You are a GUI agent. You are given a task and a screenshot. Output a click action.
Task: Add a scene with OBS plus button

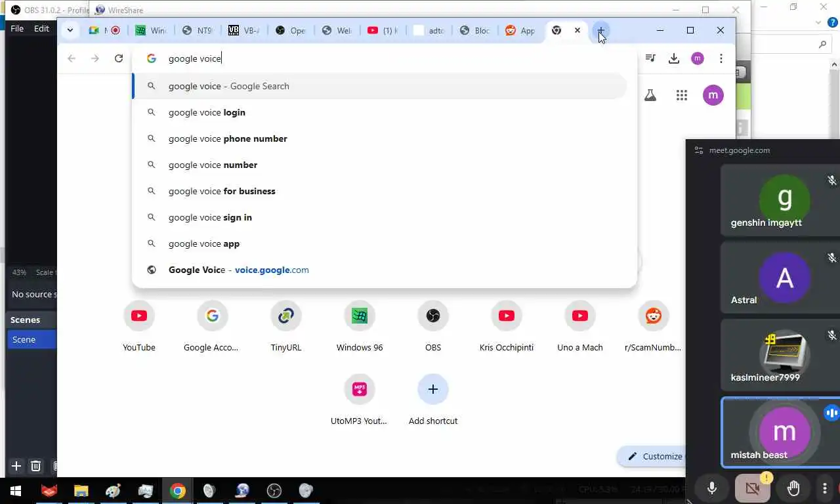tap(16, 466)
